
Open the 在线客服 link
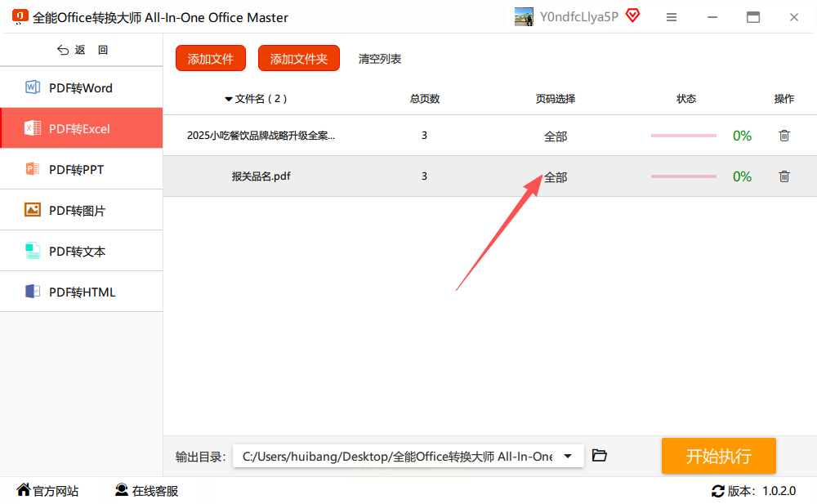click(x=155, y=491)
